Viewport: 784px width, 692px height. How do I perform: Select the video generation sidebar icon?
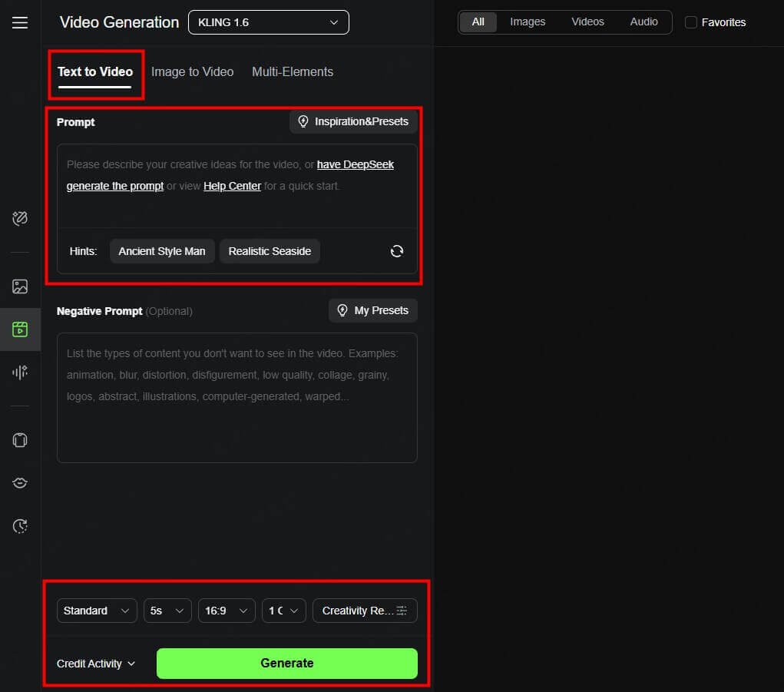click(x=20, y=329)
